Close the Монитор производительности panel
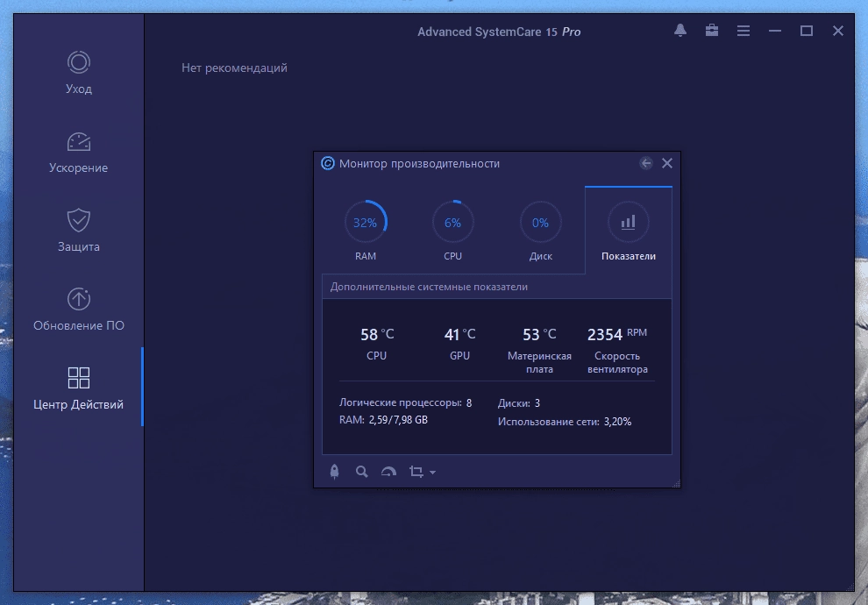The image size is (868, 605). click(667, 163)
